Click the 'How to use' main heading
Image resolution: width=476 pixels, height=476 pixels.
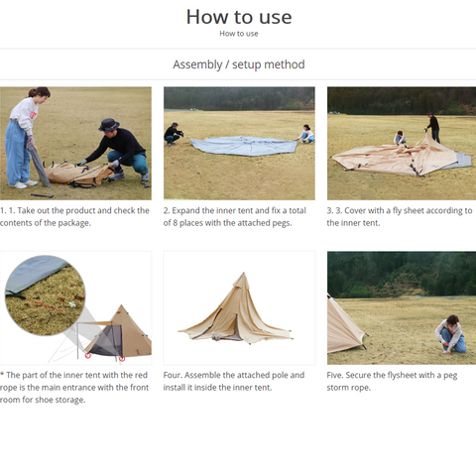coord(239,17)
